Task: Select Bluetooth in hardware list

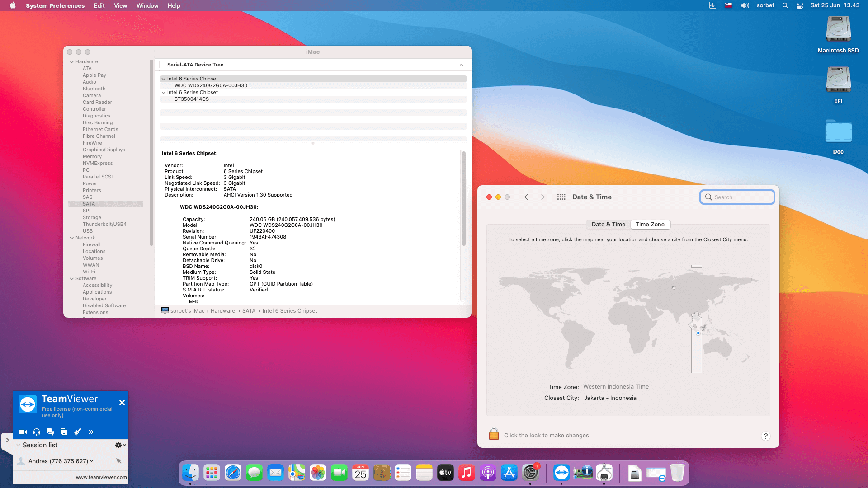Action: tap(94, 89)
